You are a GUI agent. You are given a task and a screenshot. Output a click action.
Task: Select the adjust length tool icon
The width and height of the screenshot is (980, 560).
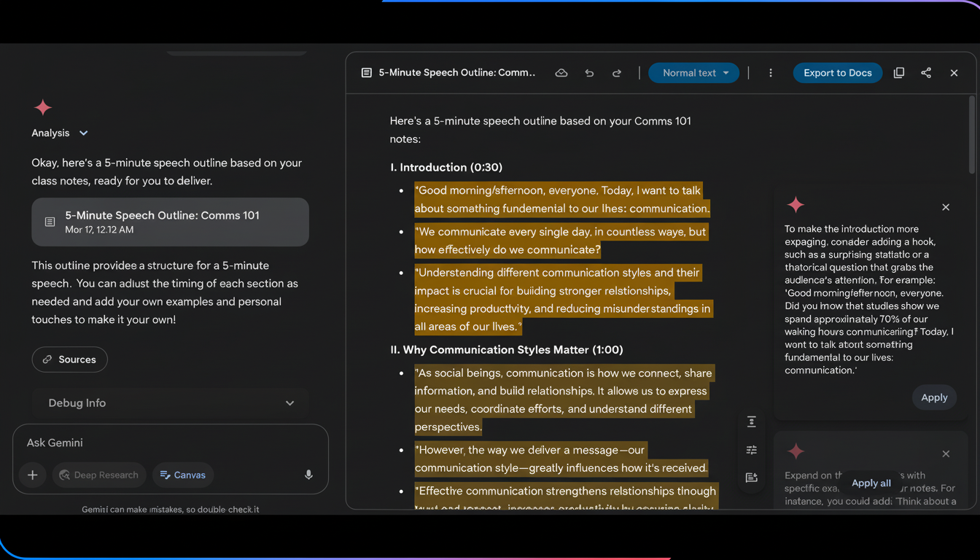(751, 421)
